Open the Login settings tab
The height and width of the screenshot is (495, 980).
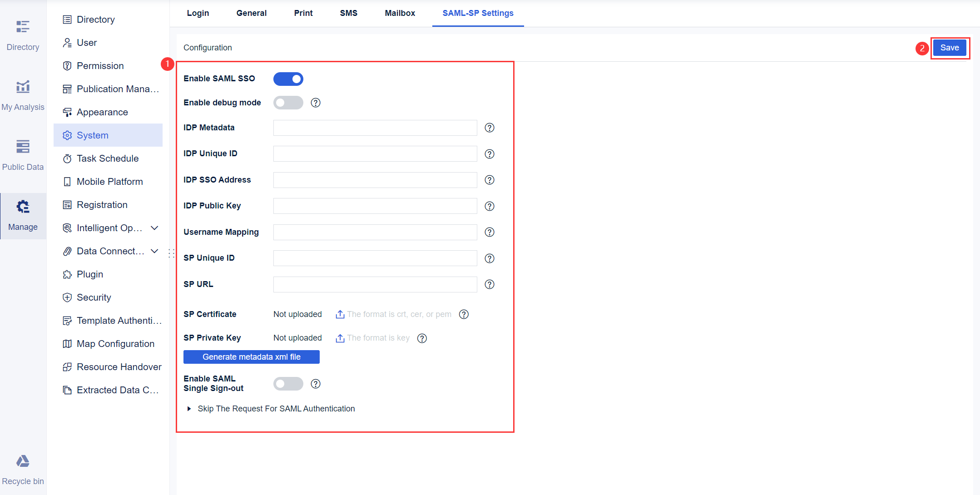[x=198, y=13]
